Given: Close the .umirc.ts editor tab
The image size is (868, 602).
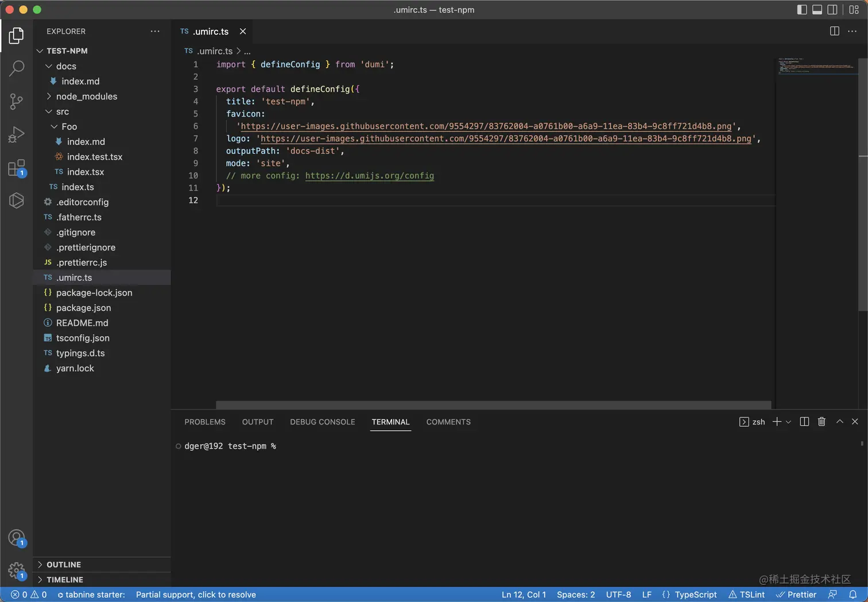Looking at the screenshot, I should (x=243, y=32).
